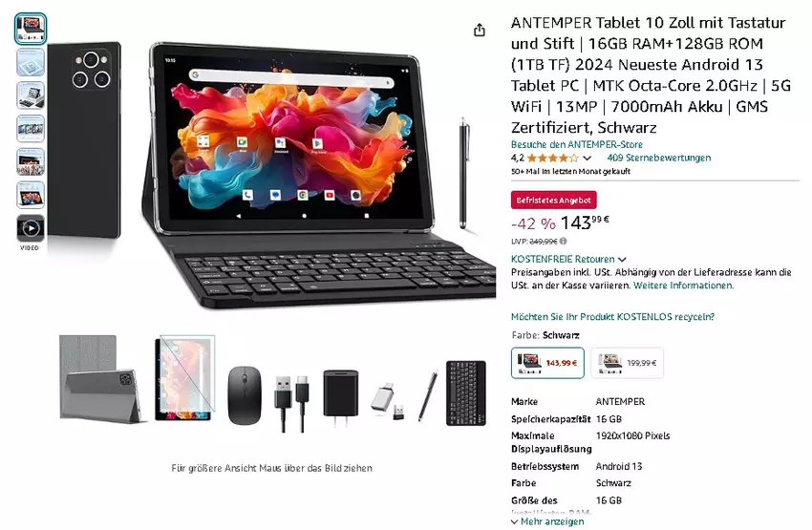View the third thumbnail with the keyboard setup
812x530 pixels.
(x=31, y=95)
